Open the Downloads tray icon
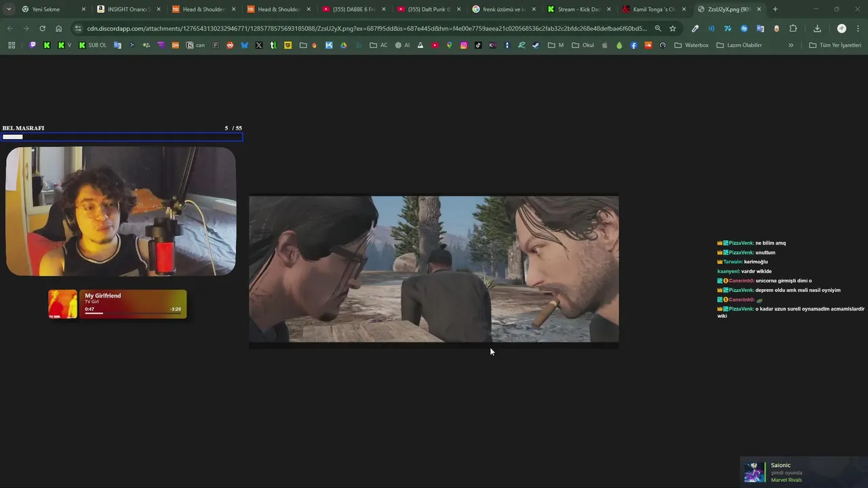The image size is (868, 488). [x=817, y=28]
